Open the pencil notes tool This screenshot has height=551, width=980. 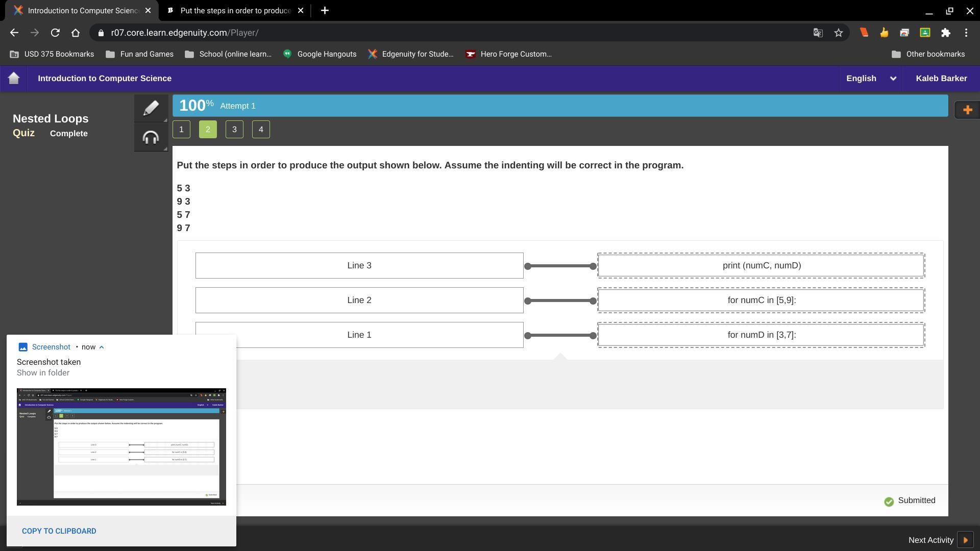[151, 108]
